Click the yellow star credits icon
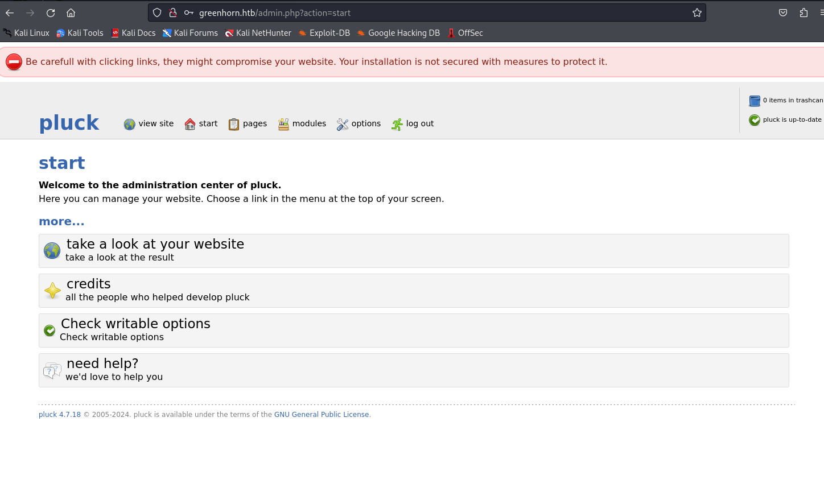This screenshot has width=824, height=504. point(52,291)
